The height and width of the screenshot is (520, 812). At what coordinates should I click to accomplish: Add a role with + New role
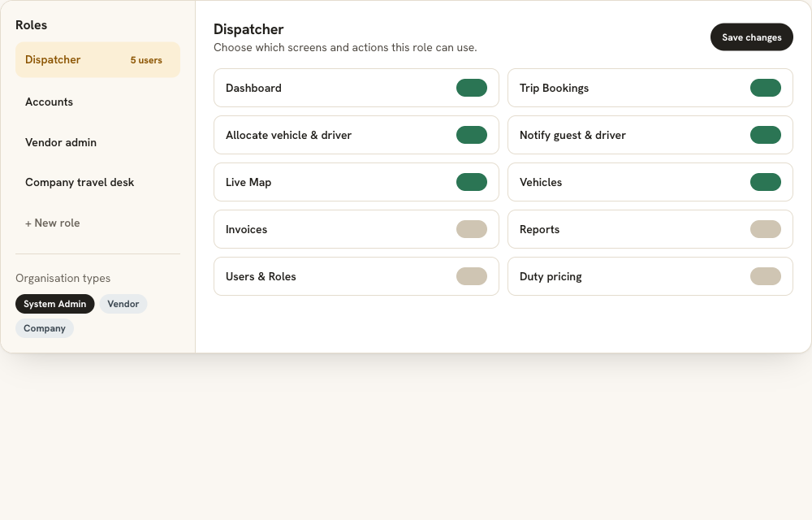98,223
